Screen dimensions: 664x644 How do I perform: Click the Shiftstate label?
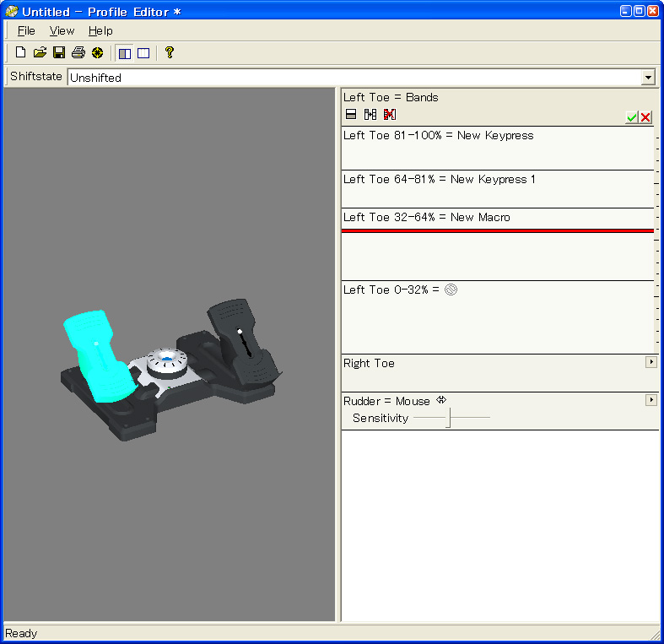pos(36,77)
